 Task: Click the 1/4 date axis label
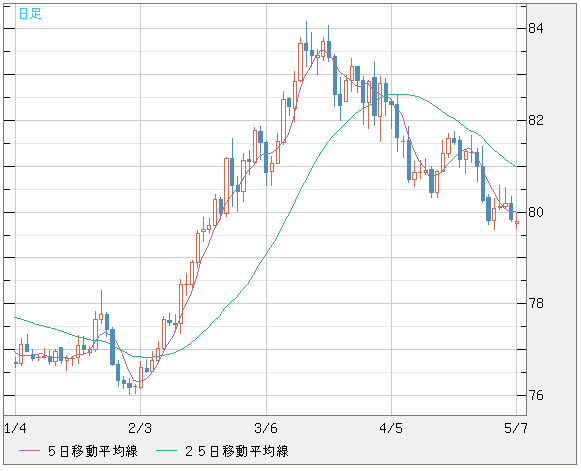(16, 428)
